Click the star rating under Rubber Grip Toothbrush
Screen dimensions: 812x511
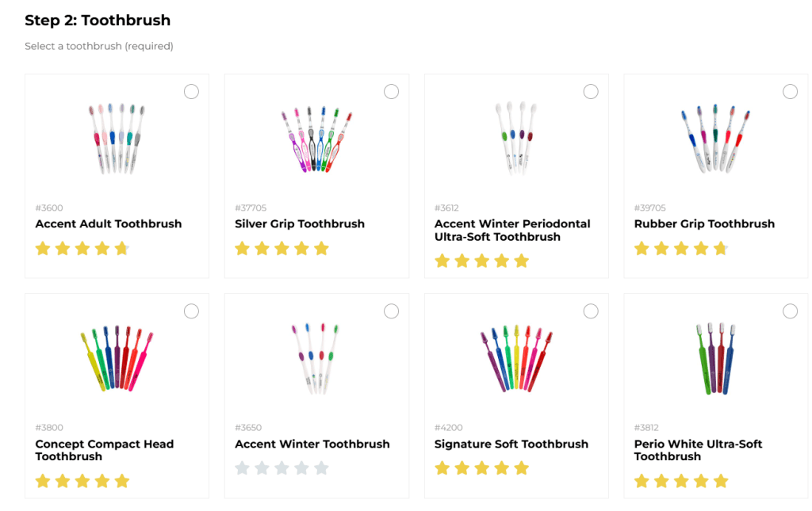coord(680,249)
